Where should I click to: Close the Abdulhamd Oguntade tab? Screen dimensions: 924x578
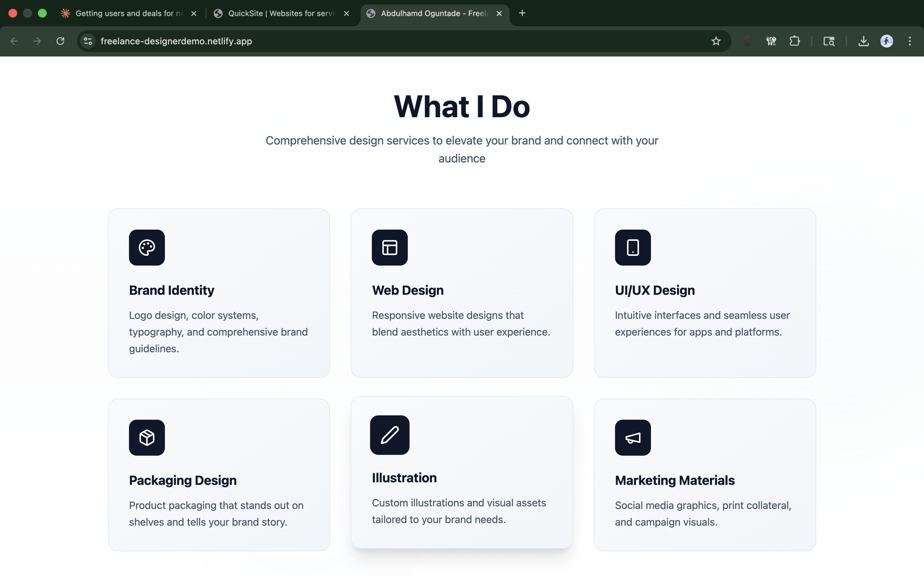[499, 13]
